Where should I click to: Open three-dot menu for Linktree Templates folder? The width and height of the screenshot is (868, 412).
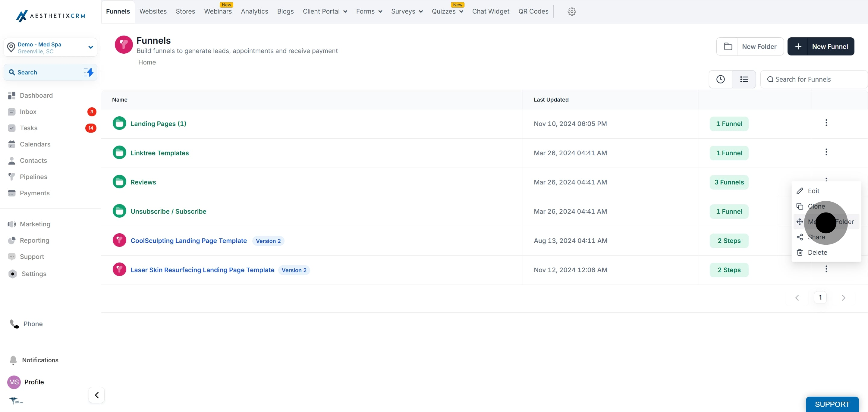(x=826, y=152)
